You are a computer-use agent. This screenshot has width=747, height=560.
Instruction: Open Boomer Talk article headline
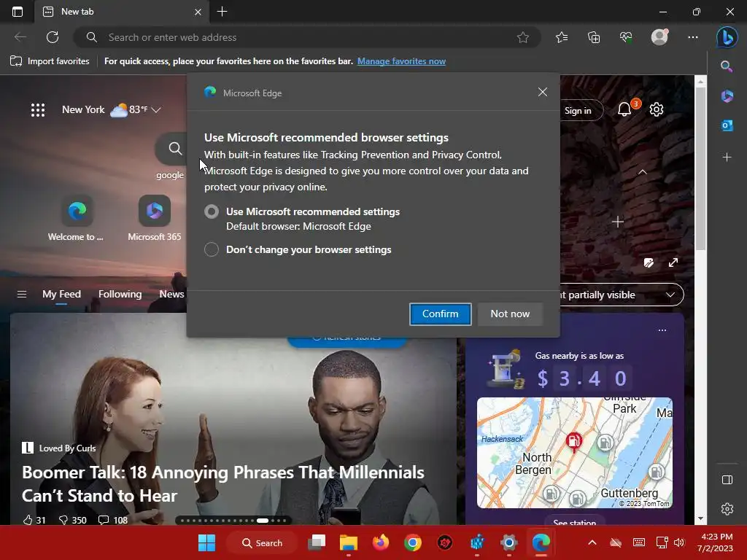coord(223,484)
